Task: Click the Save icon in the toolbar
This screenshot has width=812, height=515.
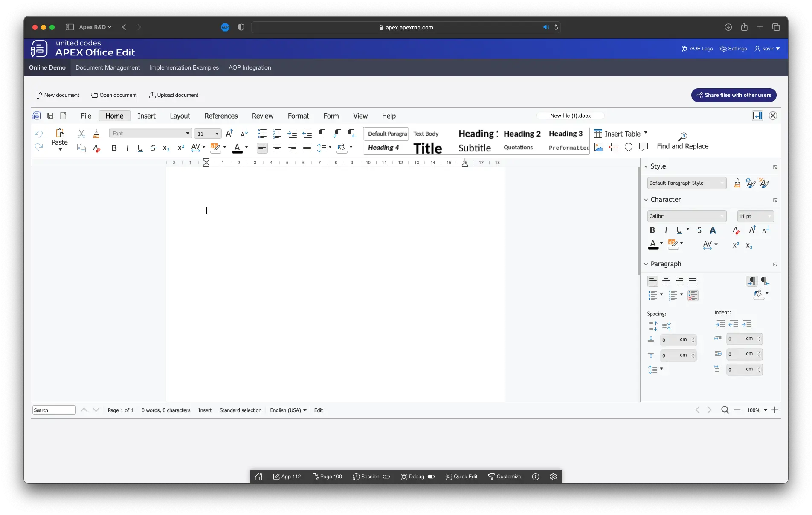Action: (x=50, y=116)
